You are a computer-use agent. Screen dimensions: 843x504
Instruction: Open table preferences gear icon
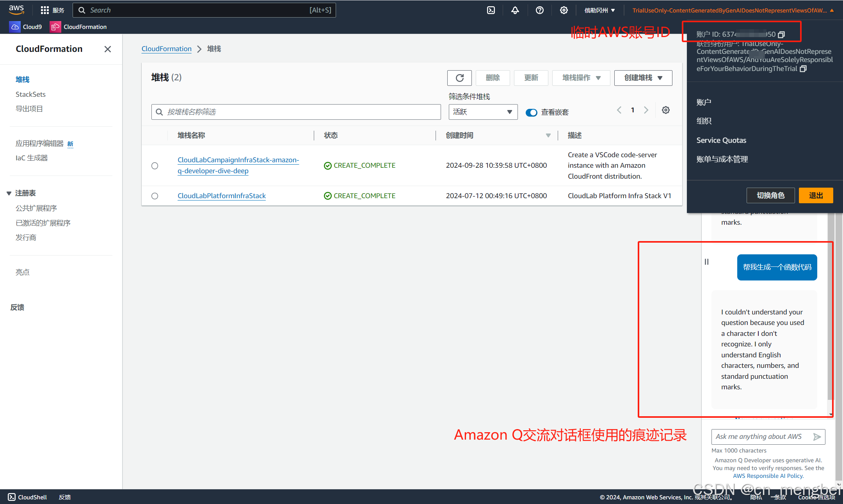(x=666, y=110)
